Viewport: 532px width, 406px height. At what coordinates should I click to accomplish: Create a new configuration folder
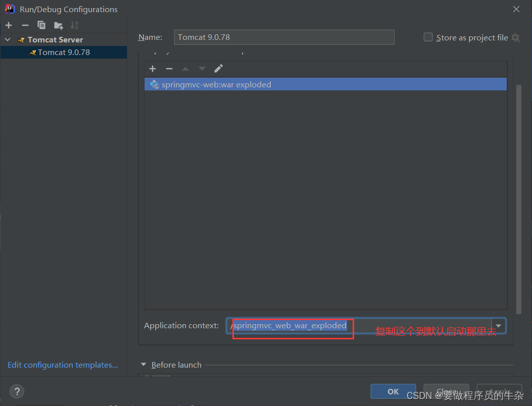(x=58, y=25)
